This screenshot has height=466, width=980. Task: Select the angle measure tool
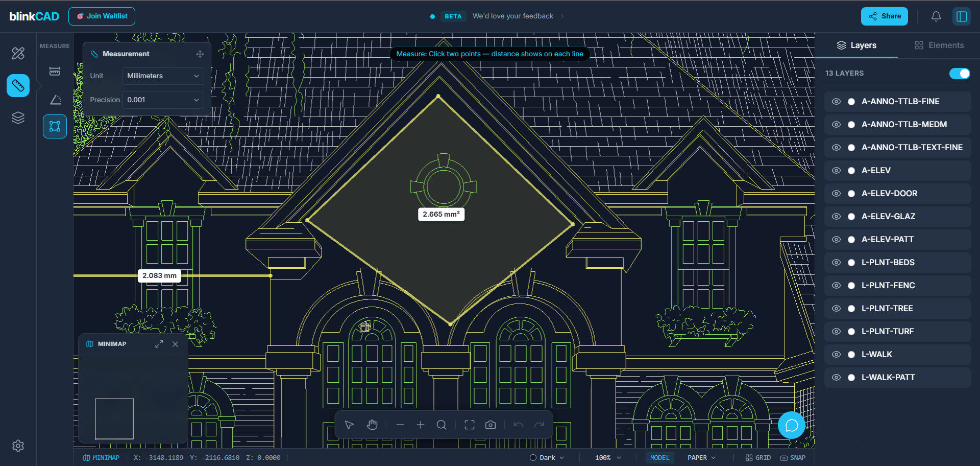pos(55,99)
